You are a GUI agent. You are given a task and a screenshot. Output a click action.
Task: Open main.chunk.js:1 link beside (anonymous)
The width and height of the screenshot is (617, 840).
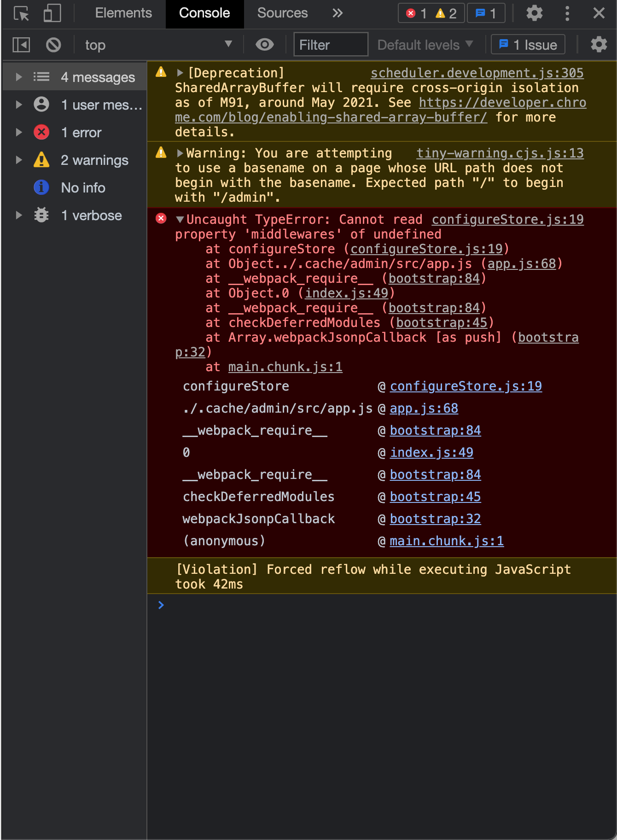(x=447, y=541)
